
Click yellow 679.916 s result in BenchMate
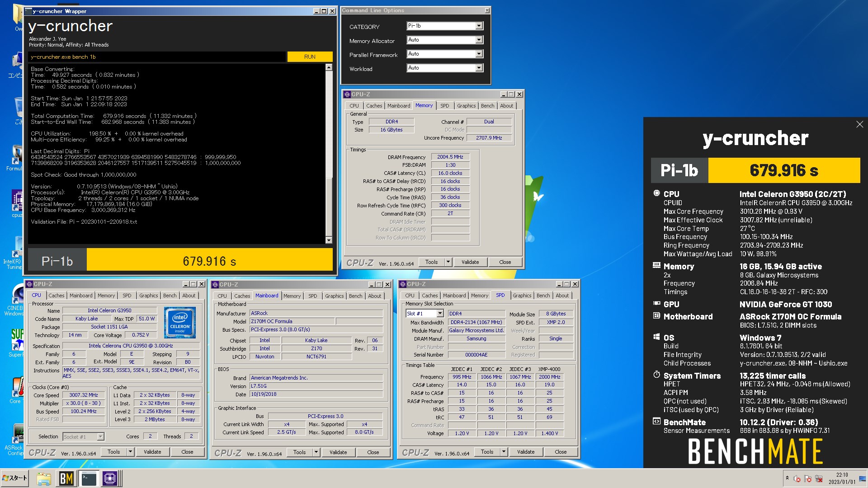[x=784, y=170]
